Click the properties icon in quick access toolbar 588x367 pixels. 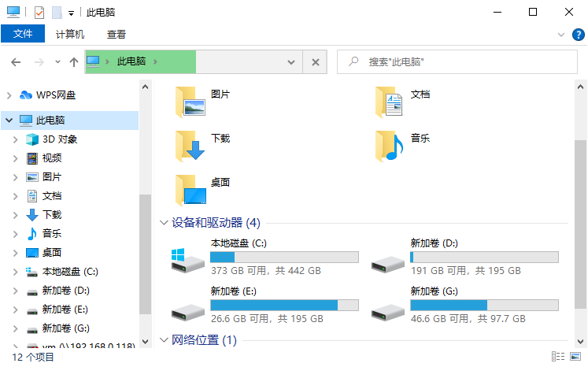[x=39, y=13]
